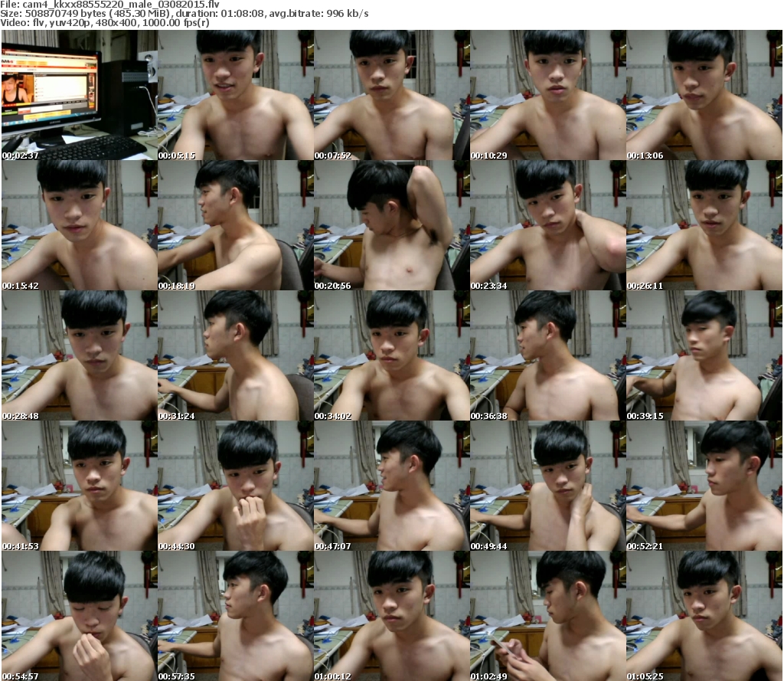Select the thumbnail stamped 00:26:11
Viewport: 784px width, 681px height.
coord(704,225)
